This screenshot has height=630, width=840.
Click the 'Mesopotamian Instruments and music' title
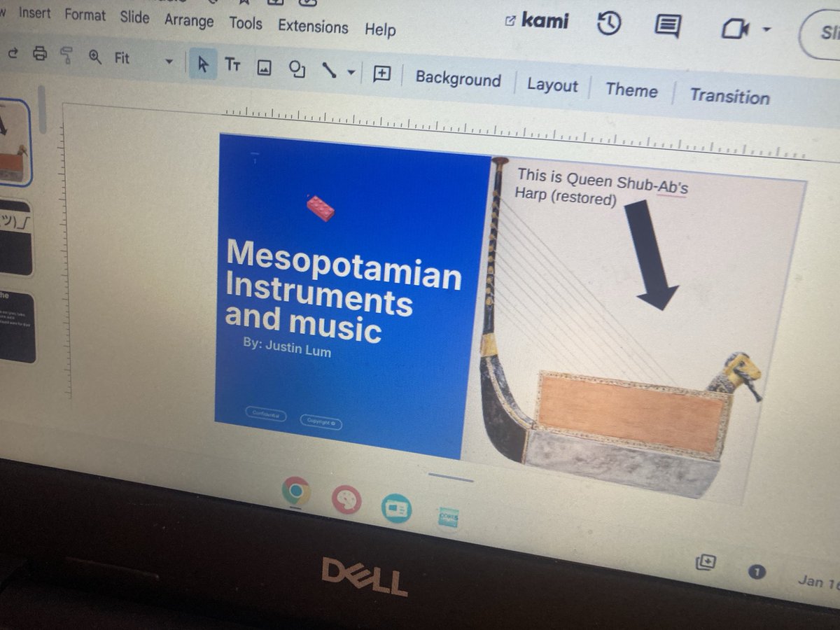342,291
